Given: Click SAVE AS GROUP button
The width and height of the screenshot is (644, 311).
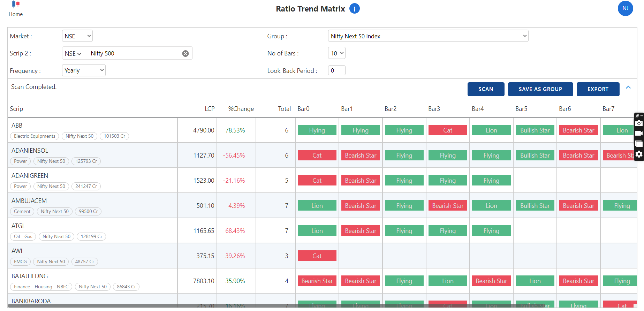Looking at the screenshot, I should click(x=540, y=89).
